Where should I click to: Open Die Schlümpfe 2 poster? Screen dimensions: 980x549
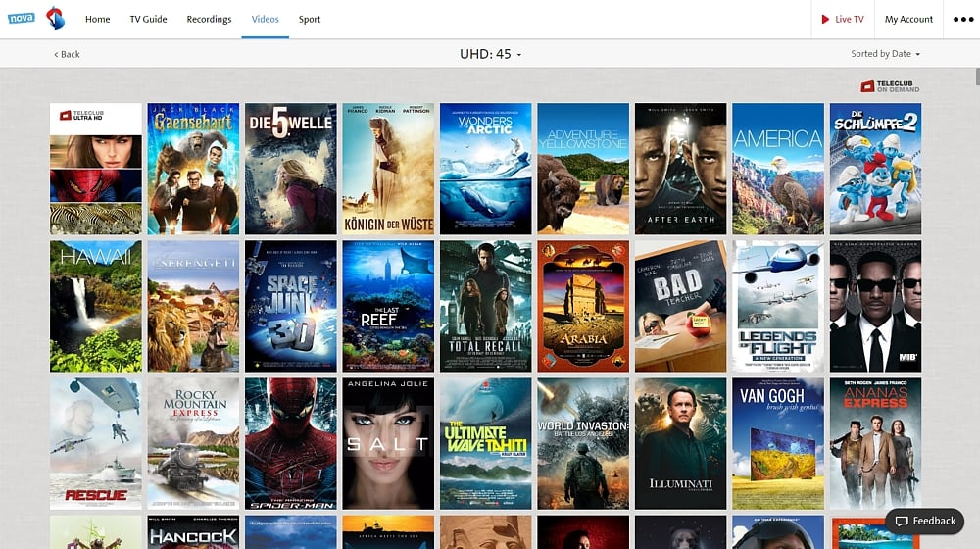875,169
